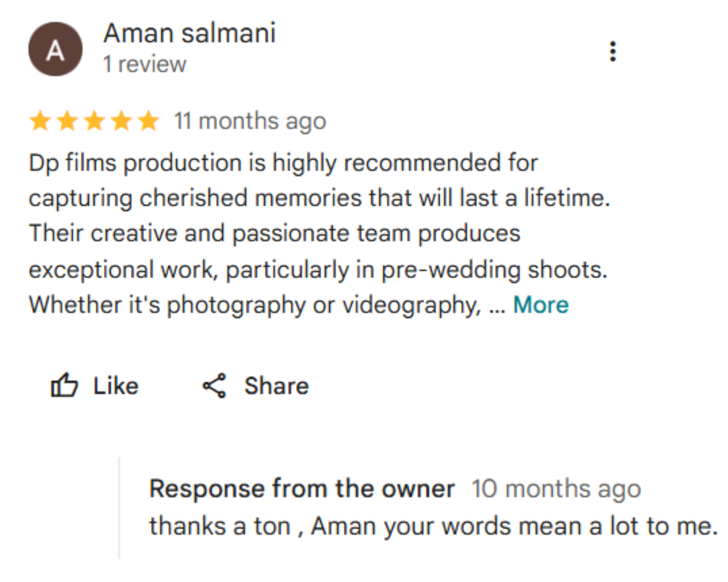This screenshot has width=728, height=582.
Task: Select the second rating star
Action: click(67, 121)
